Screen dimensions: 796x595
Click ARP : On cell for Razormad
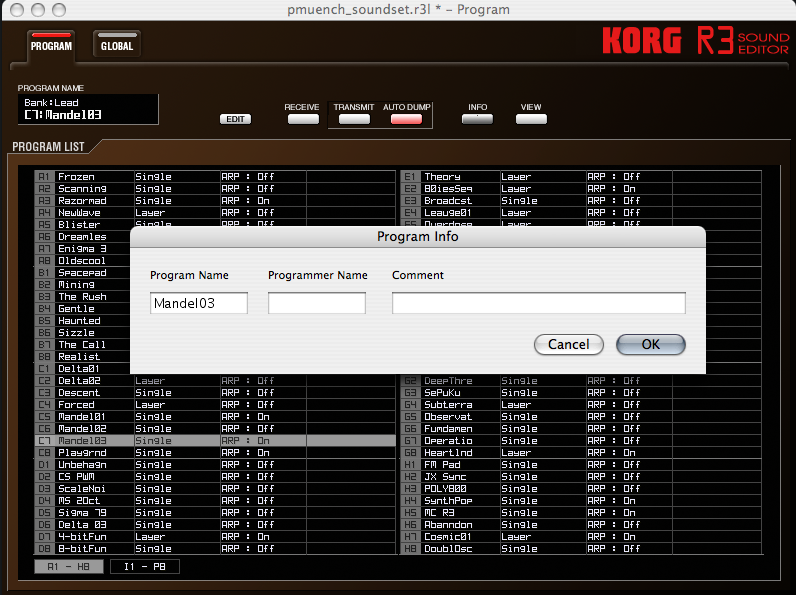(263, 201)
